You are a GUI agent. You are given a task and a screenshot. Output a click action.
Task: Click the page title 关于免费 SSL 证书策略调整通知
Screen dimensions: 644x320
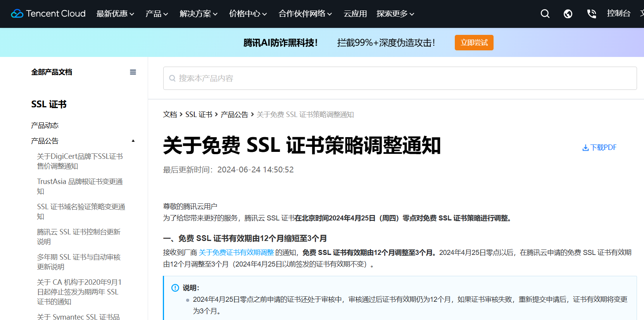pos(302,146)
